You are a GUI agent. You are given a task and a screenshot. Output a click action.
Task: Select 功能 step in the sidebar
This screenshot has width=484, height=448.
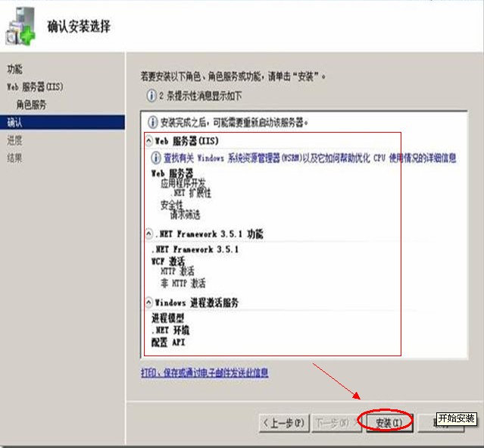14,69
